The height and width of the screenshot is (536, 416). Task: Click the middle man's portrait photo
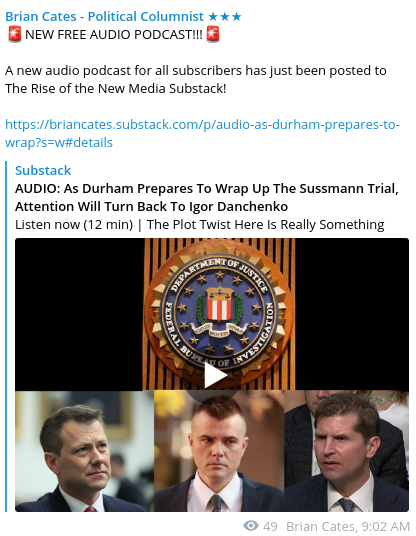click(x=219, y=451)
